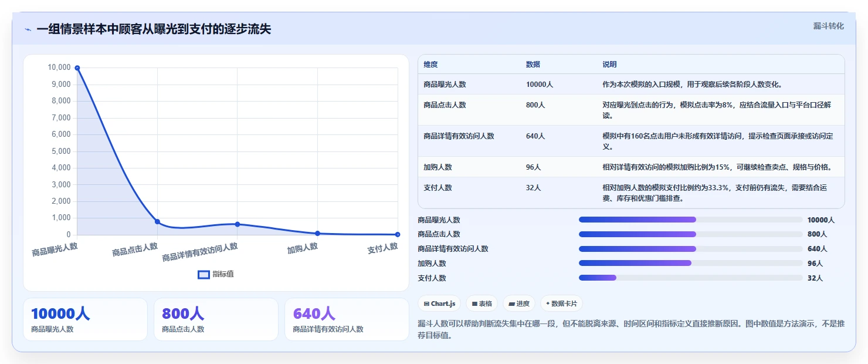The height and width of the screenshot is (364, 868).
Task: Click the 商品曝光人数 x-axis label
Action: coord(55,250)
